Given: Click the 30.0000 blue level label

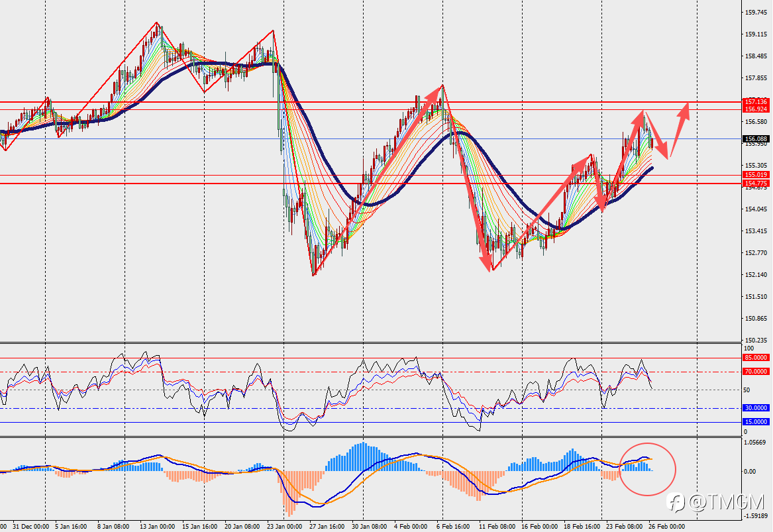Looking at the screenshot, I should [x=756, y=408].
